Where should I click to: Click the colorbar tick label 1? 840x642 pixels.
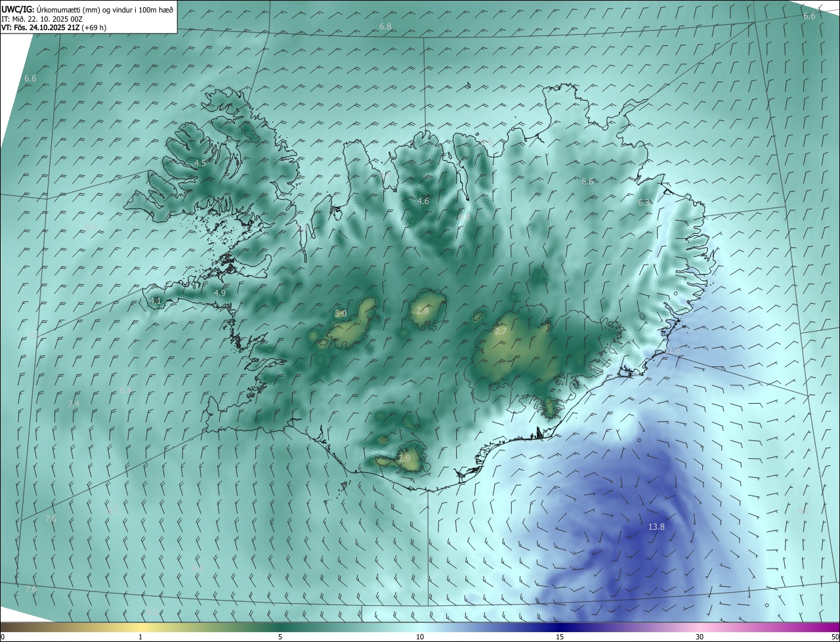click(140, 637)
